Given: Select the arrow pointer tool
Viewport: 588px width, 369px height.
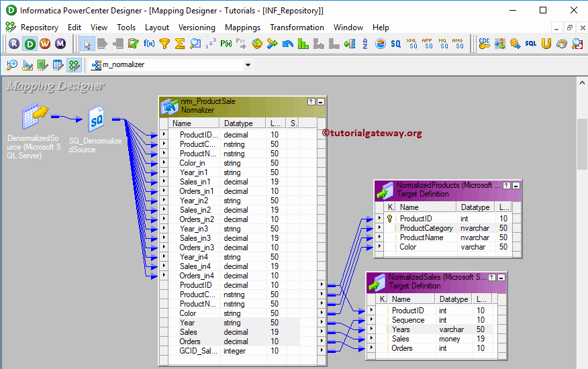Looking at the screenshot, I should [x=87, y=44].
